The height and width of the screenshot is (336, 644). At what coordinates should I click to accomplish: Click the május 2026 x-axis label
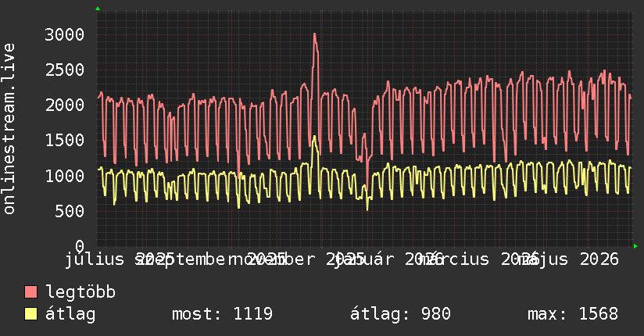click(568, 259)
